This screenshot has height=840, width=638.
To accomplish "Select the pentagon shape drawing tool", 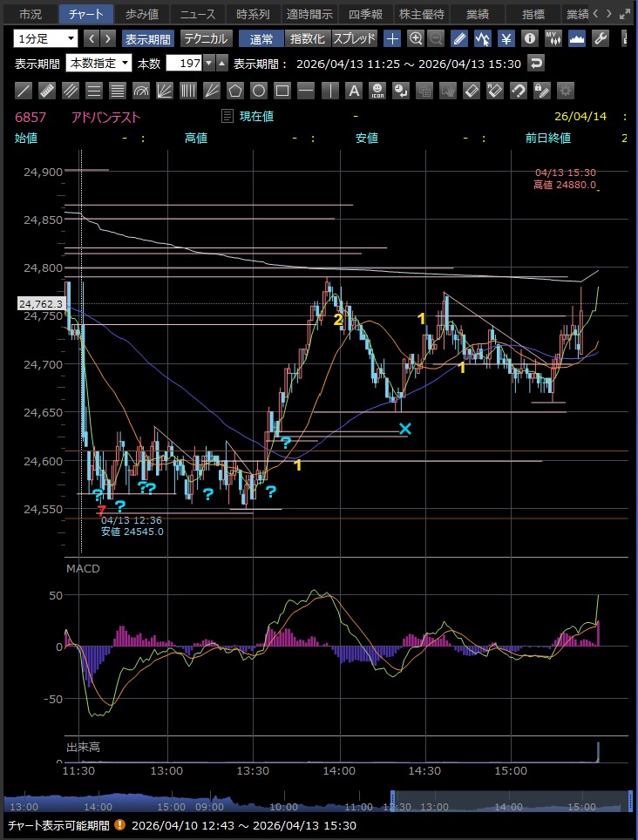I will 235,91.
